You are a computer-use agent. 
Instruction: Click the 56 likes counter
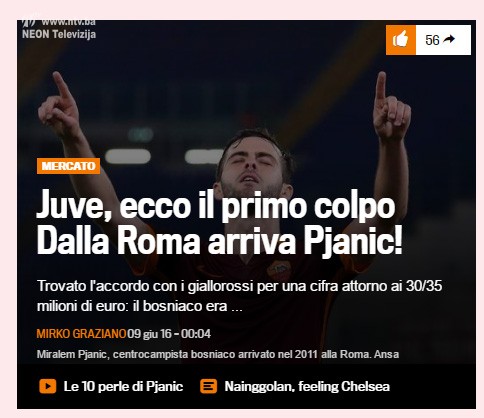tap(432, 40)
